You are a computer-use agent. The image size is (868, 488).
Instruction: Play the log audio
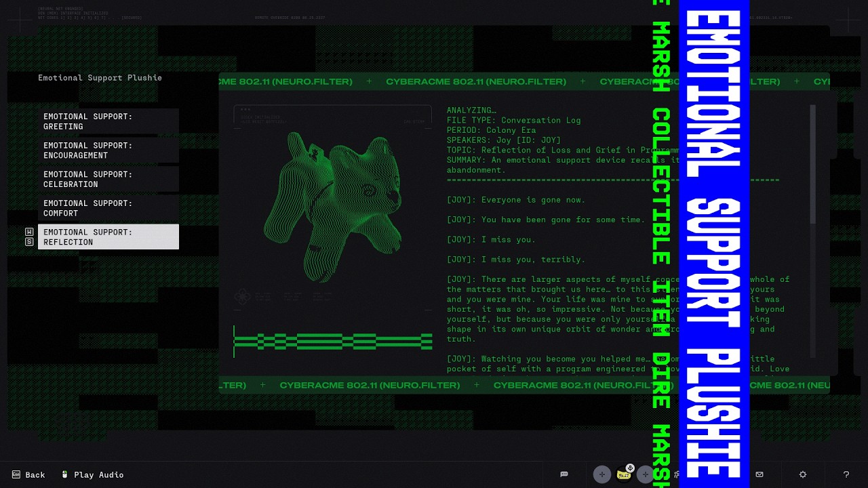click(92, 474)
